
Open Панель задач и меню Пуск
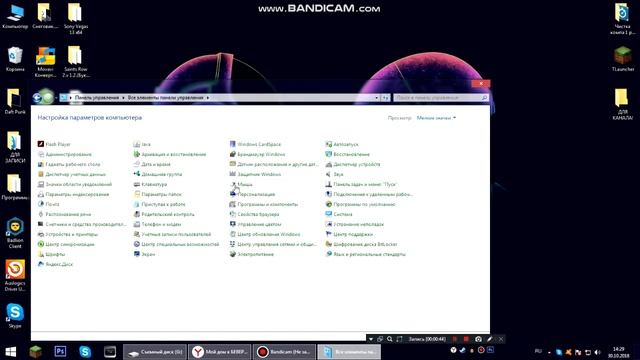pos(361,184)
